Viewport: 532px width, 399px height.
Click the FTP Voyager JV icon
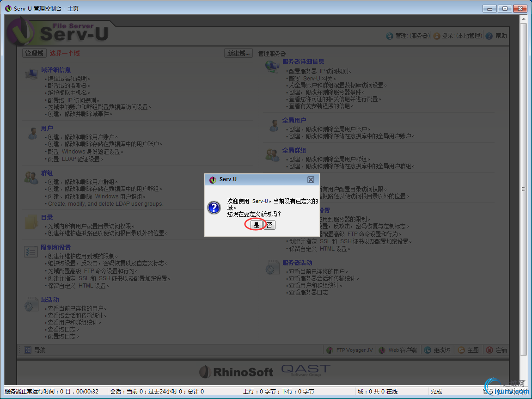[330, 350]
